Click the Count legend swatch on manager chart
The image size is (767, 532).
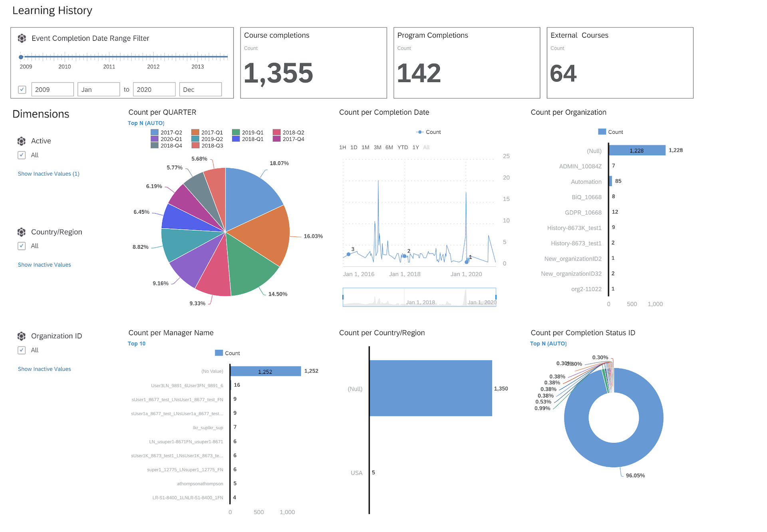coord(219,353)
